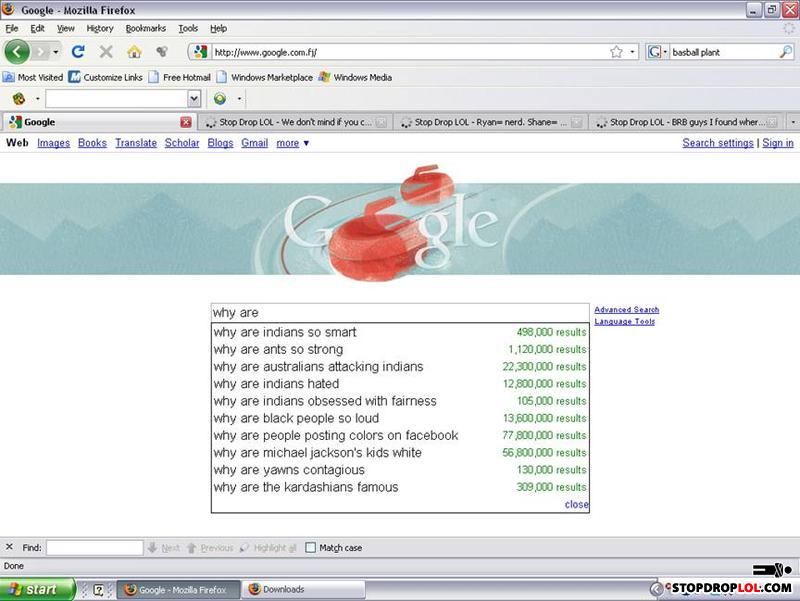The image size is (800, 601).
Task: Open the Scholar link
Action: [182, 143]
